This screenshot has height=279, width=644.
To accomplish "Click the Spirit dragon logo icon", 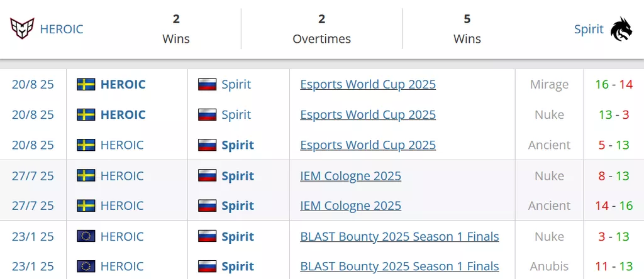I will (x=621, y=29).
